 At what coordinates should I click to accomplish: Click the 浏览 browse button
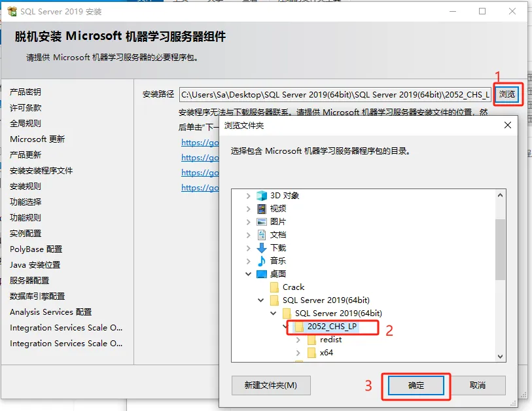507,94
